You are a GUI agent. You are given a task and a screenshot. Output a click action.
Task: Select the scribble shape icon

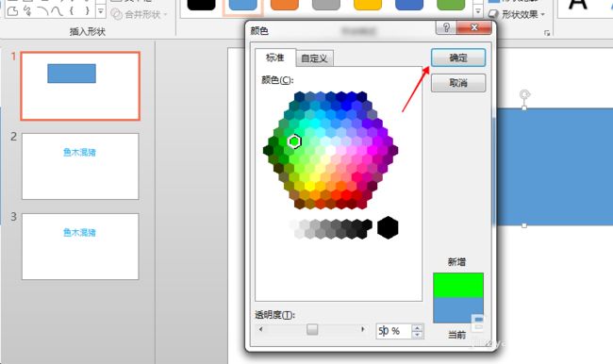pyautogui.click(x=27, y=11)
